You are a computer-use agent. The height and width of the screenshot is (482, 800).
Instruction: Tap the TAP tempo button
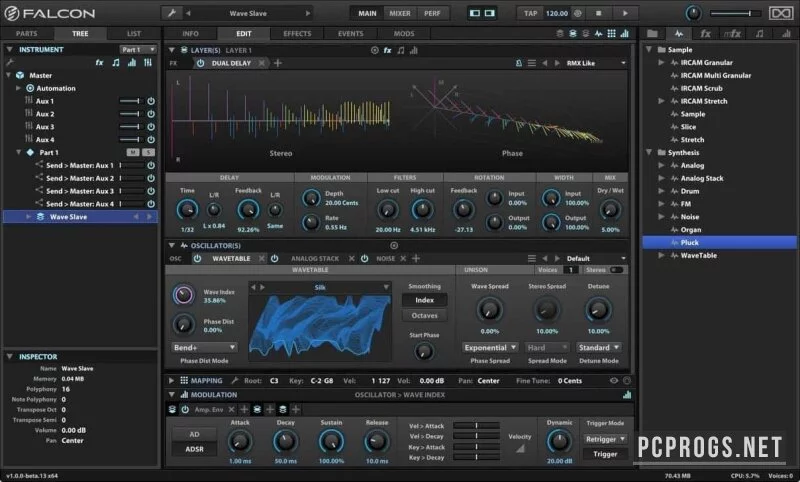pyautogui.click(x=530, y=13)
